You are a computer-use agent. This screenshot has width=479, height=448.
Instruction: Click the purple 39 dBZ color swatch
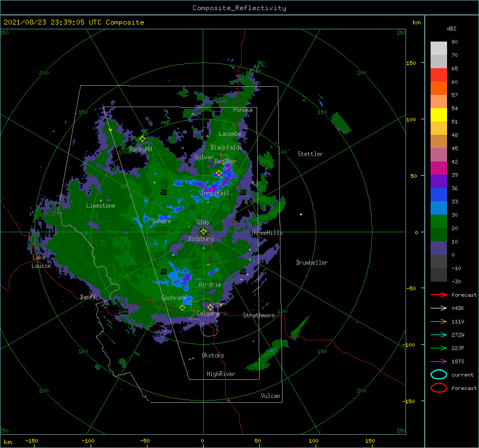[439, 181]
